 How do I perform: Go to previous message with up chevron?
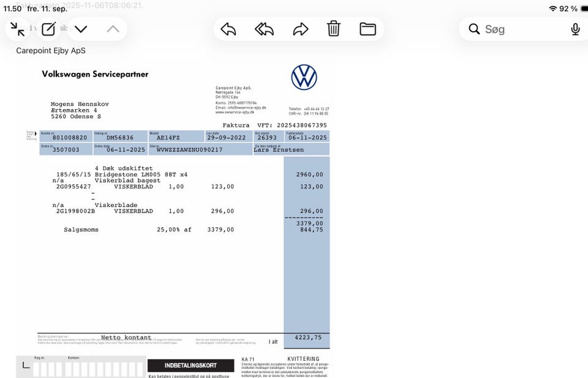113,29
